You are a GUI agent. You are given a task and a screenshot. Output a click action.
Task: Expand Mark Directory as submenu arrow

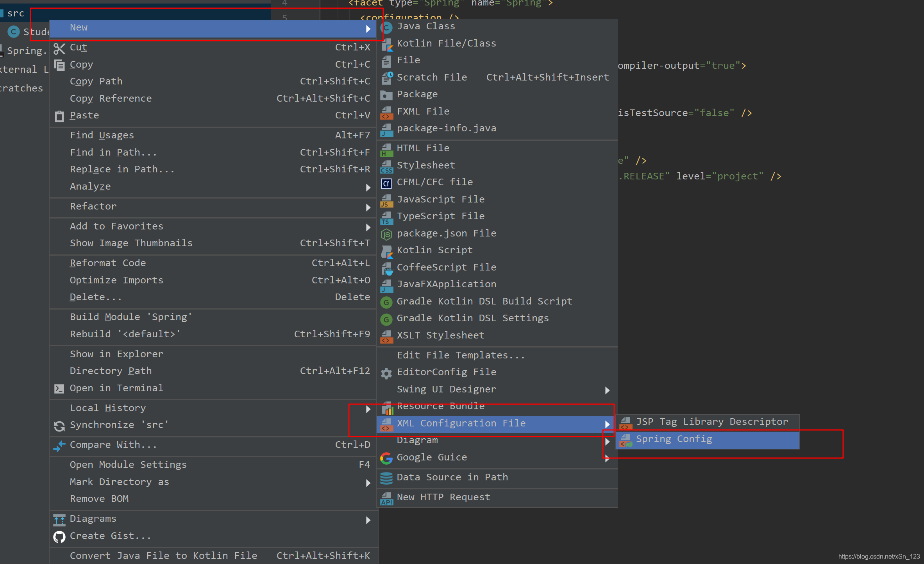pos(368,483)
